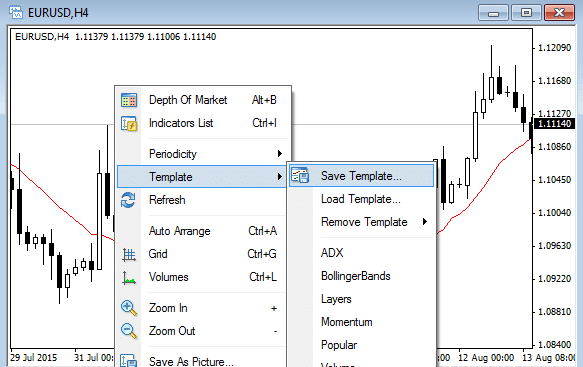This screenshot has height=367, width=583.
Task: Click the Indicators List icon
Action: pyautogui.click(x=129, y=123)
